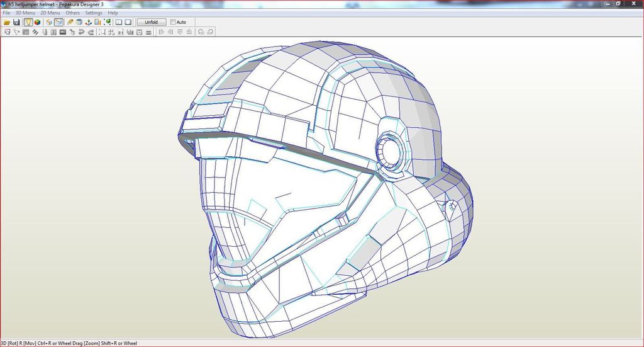Click the second-to-last circular icon in toolbar
Image resolution: width=644 pixels, height=347 pixels.
[x=201, y=31]
